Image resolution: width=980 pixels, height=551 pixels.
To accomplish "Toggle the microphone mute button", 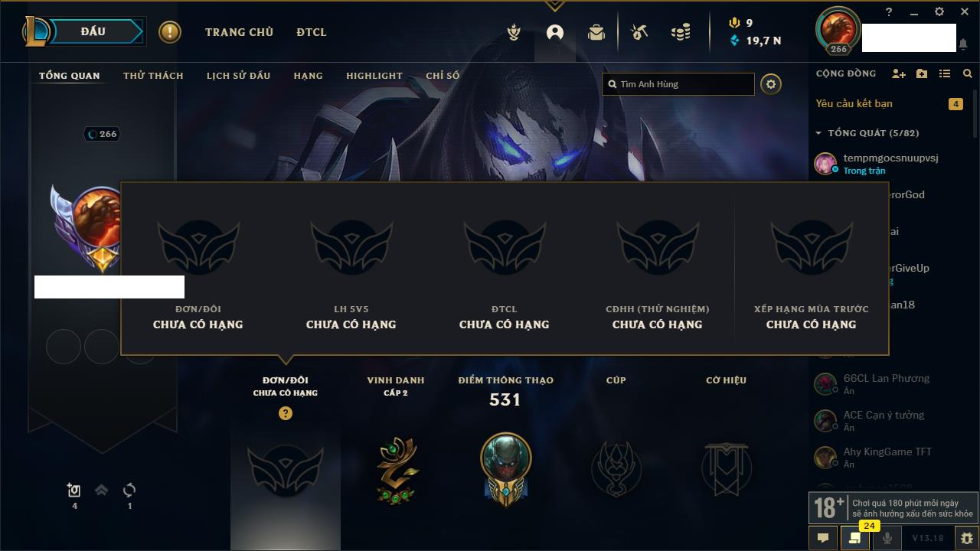I will click(887, 538).
